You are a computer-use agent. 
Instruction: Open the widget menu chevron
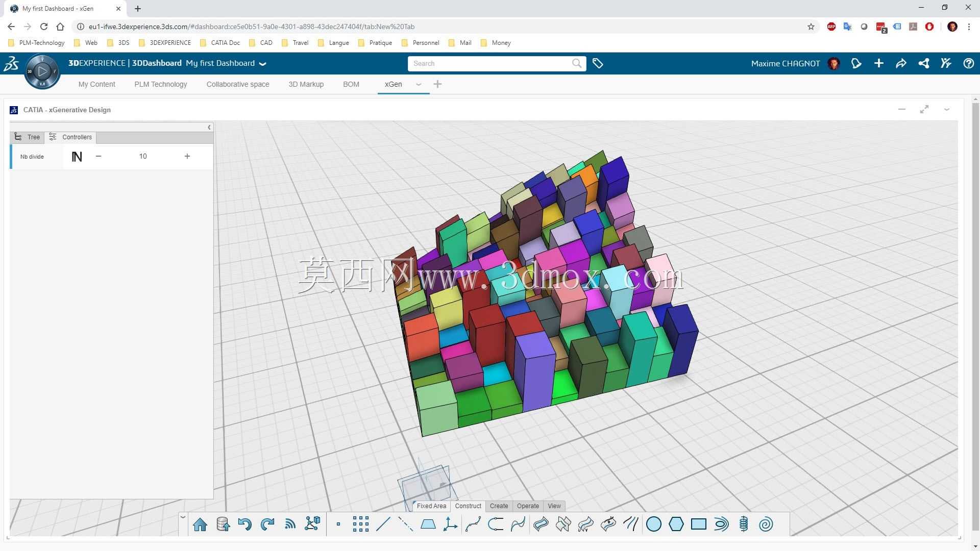[x=947, y=110]
